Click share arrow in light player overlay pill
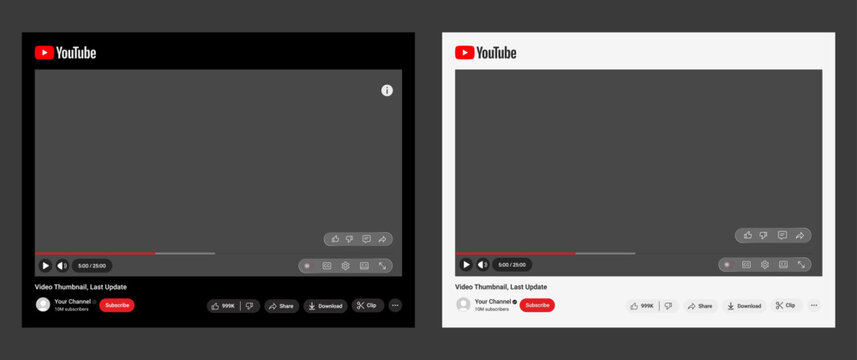This screenshot has height=360, width=857. 800,235
